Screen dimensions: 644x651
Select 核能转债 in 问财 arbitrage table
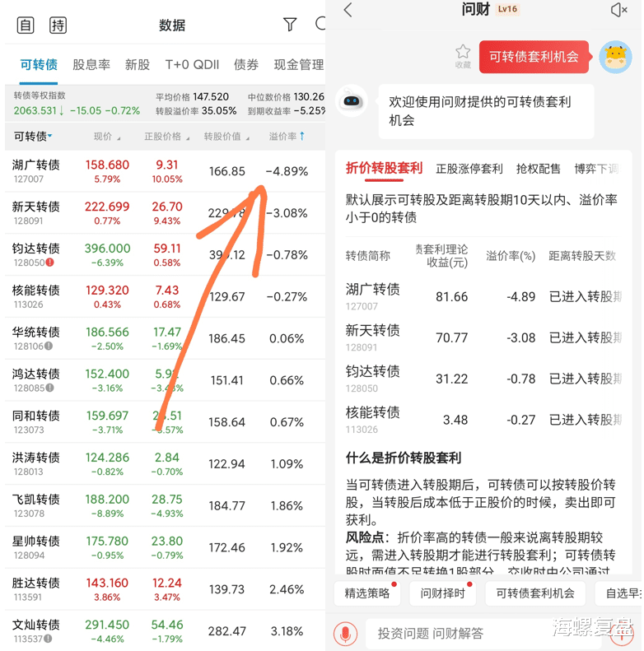pos(483,420)
